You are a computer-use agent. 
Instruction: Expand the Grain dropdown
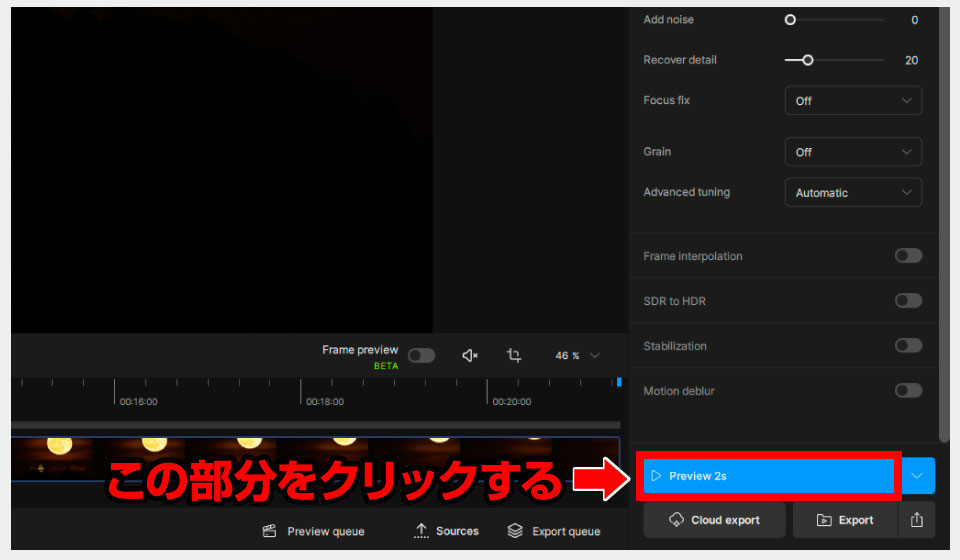(853, 152)
